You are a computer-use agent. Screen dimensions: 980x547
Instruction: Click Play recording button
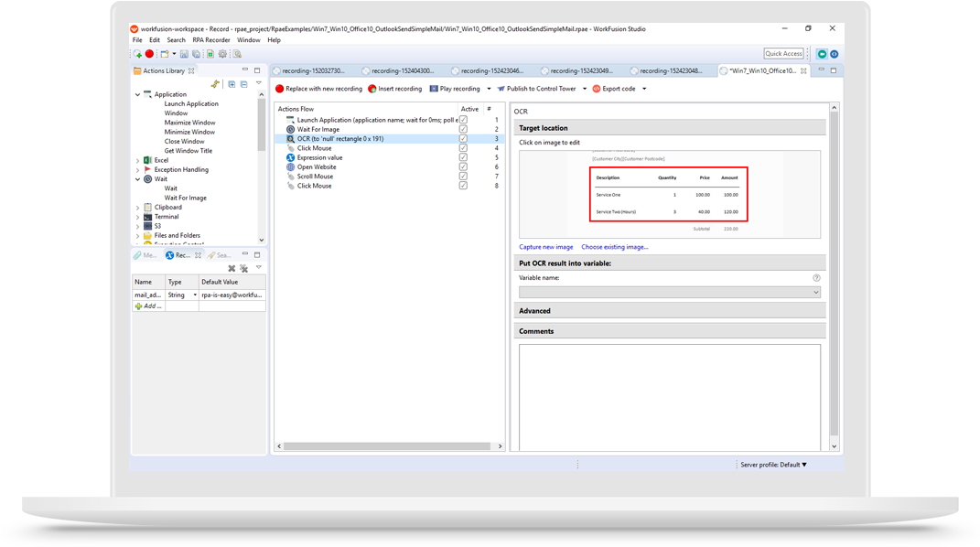tap(455, 89)
